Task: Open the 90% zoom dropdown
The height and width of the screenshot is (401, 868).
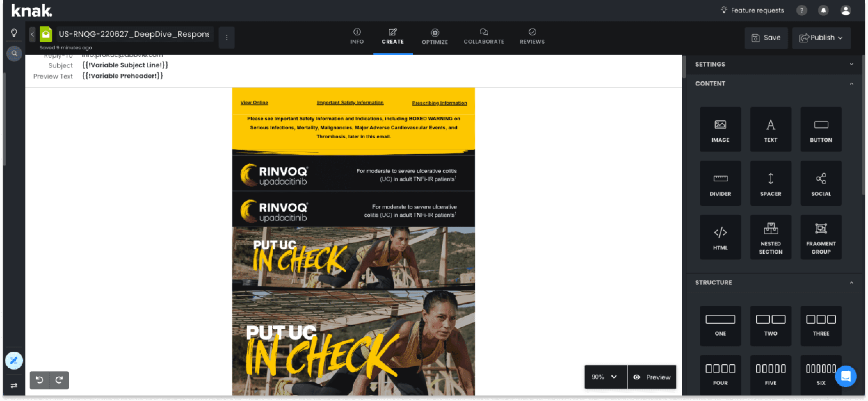Action: click(605, 377)
